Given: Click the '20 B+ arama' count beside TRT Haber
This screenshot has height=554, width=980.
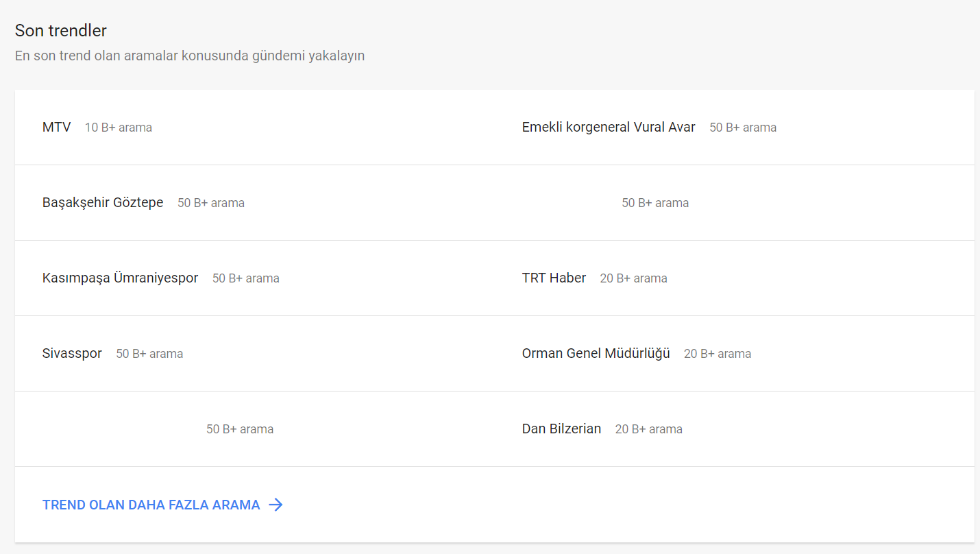Looking at the screenshot, I should (633, 278).
